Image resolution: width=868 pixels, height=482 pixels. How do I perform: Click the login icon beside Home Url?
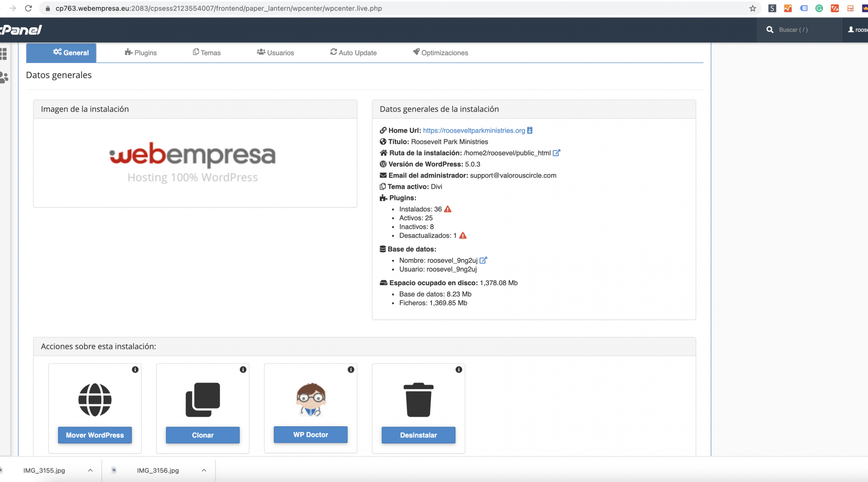[x=530, y=130]
